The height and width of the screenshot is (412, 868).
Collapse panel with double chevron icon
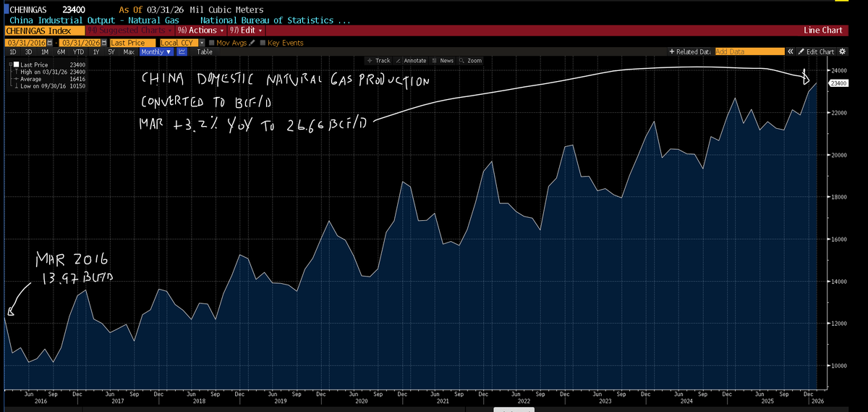pyautogui.click(x=790, y=51)
